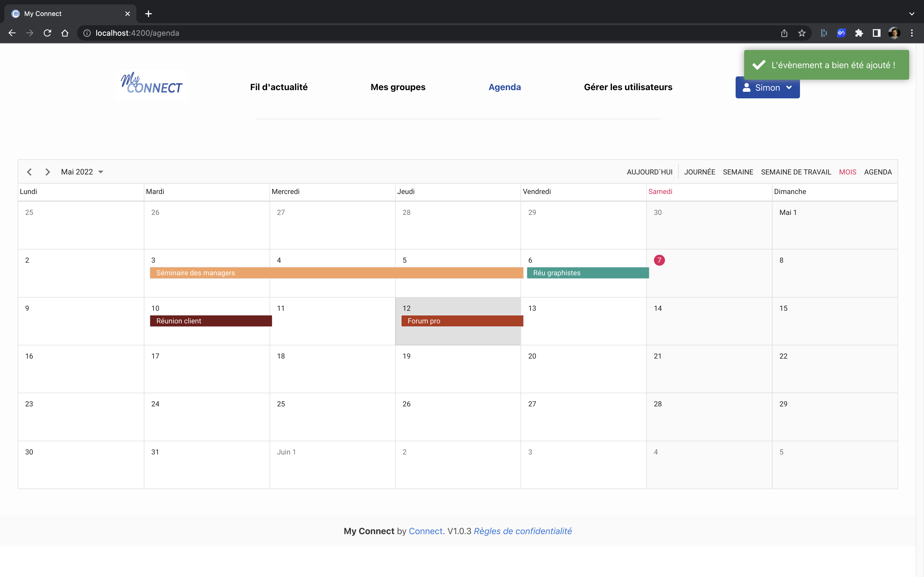Navigate to Fil d'actualité
The height and width of the screenshot is (577, 924).
278,87
